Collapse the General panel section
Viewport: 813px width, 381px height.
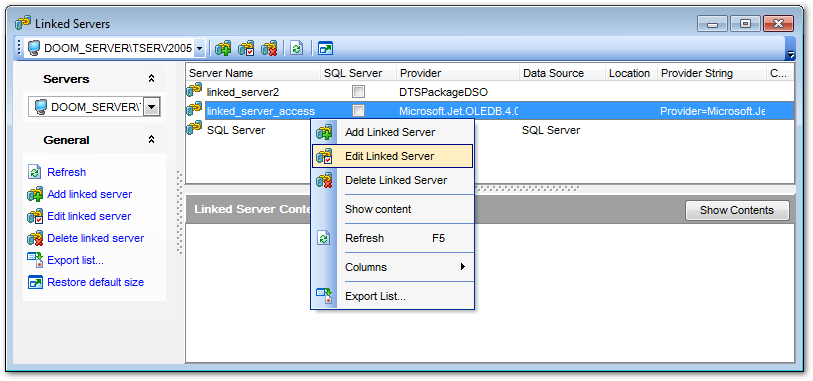[x=151, y=139]
